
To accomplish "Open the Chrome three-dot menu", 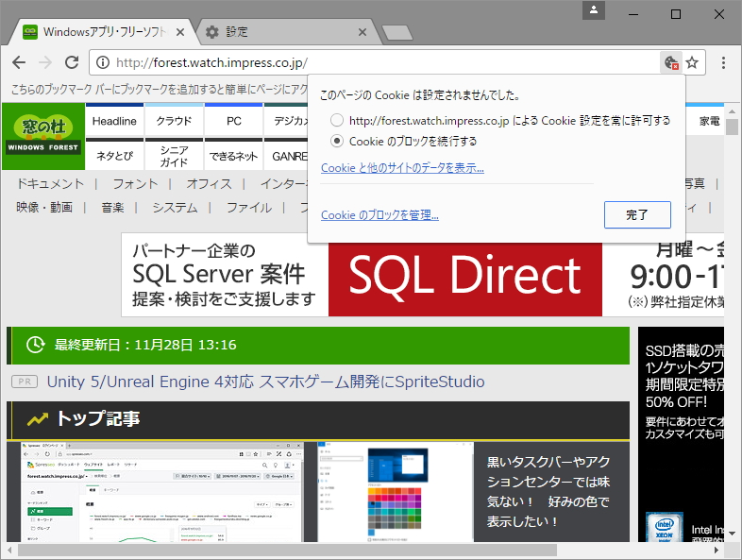I will point(723,62).
